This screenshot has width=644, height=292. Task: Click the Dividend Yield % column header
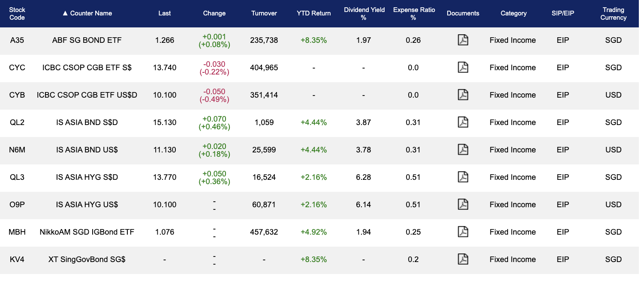(x=364, y=13)
